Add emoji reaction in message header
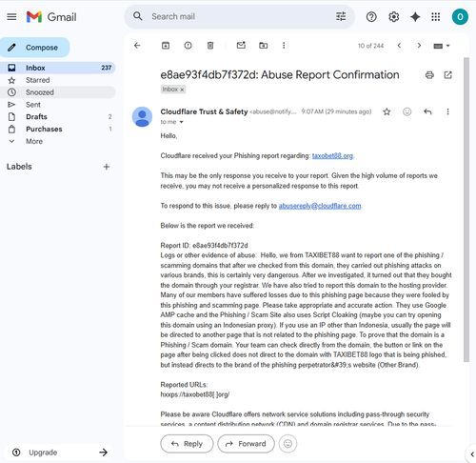Image resolution: width=476 pixels, height=463 pixels. pos(407,111)
